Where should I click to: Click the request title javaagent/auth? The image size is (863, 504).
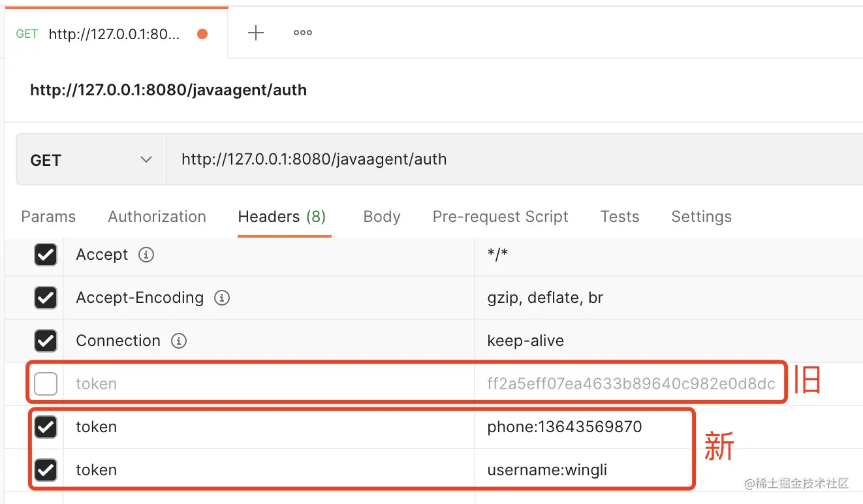[x=168, y=89]
